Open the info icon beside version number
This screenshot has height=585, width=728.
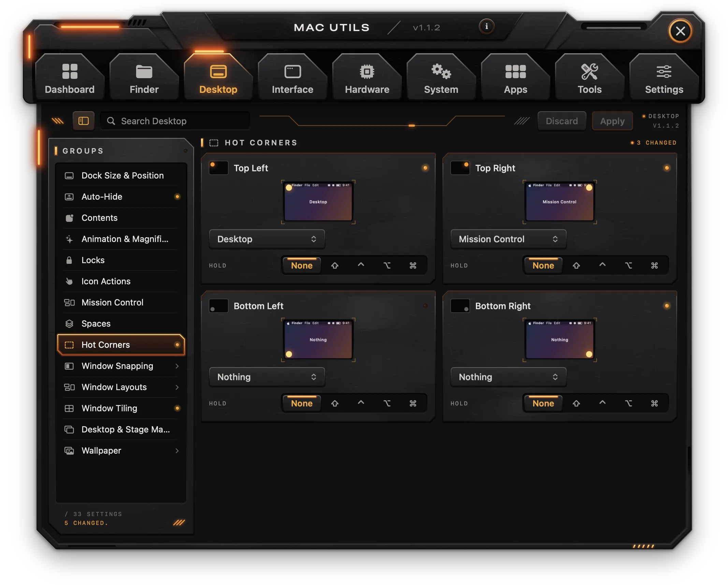(486, 27)
